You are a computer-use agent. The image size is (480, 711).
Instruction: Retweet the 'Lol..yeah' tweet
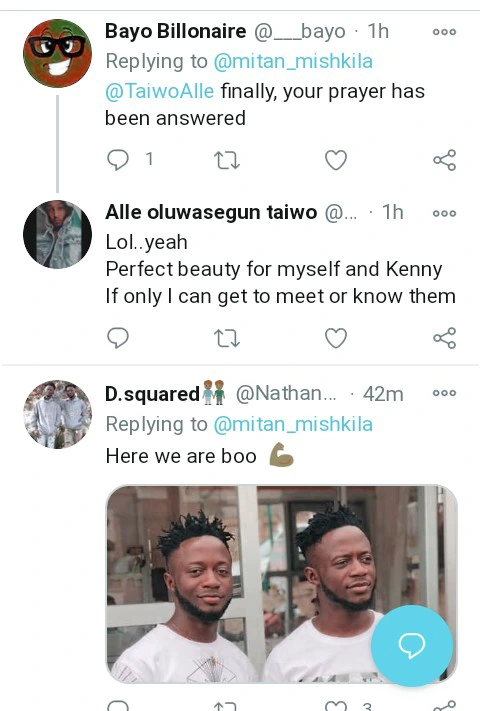point(226,338)
